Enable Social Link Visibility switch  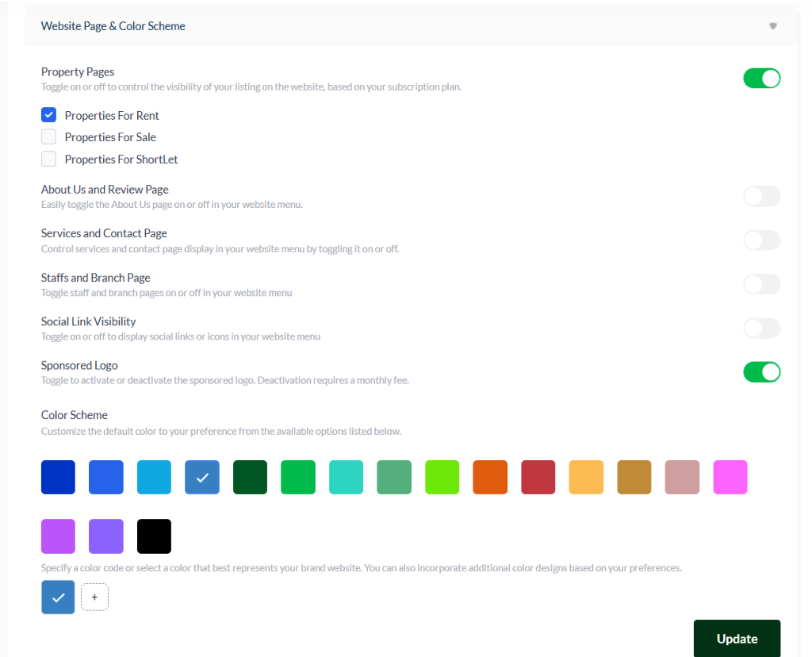pyautogui.click(x=761, y=328)
